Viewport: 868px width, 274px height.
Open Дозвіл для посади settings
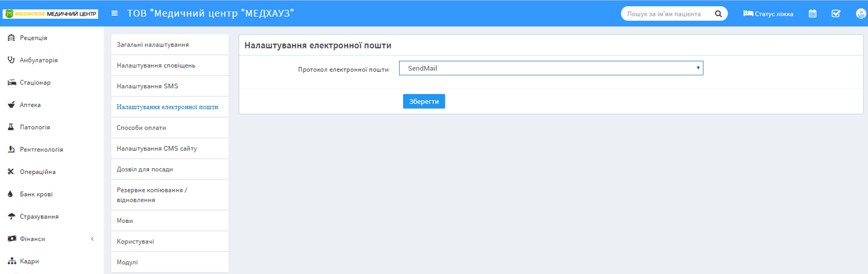click(170, 169)
